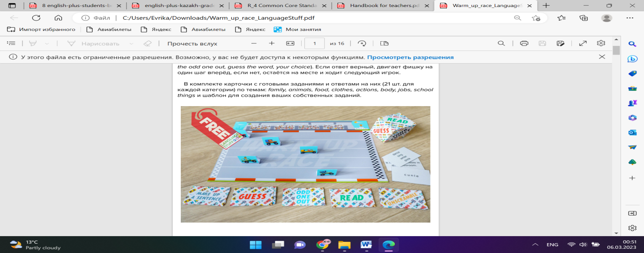
Task: Open the Favorites list icon
Action: click(561, 18)
